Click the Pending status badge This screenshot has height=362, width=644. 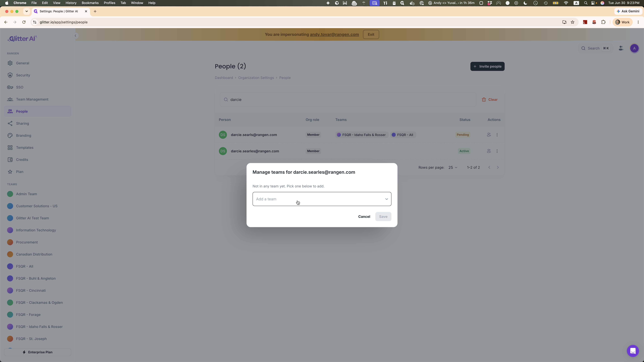pos(462,135)
